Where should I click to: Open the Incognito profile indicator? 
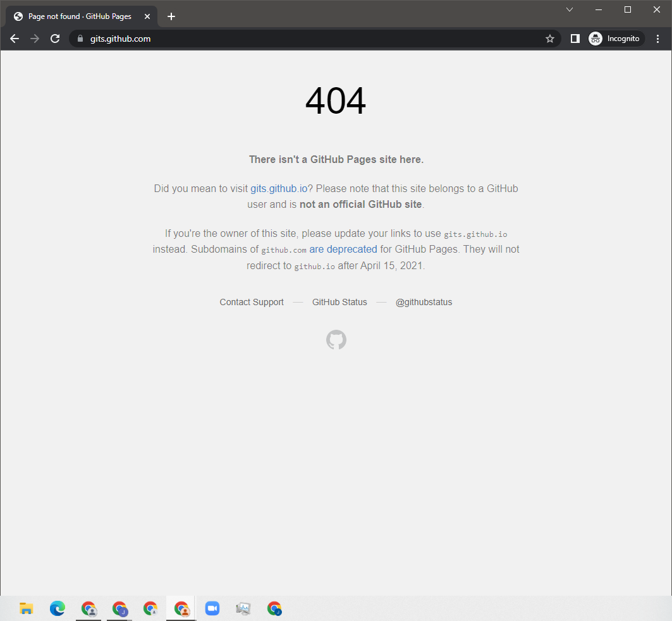click(x=616, y=39)
